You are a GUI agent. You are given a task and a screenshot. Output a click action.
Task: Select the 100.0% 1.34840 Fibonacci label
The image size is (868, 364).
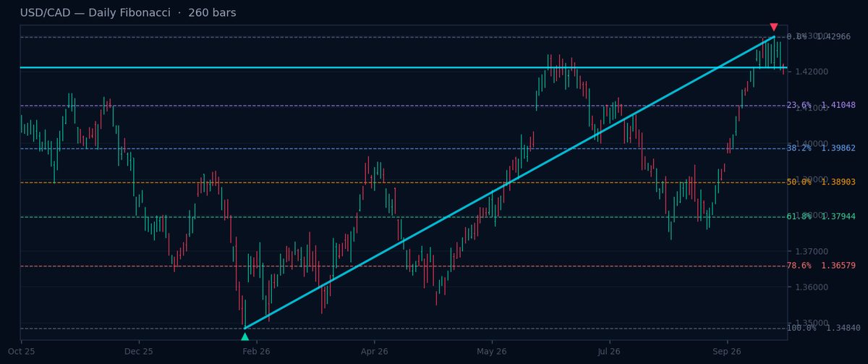point(823,329)
